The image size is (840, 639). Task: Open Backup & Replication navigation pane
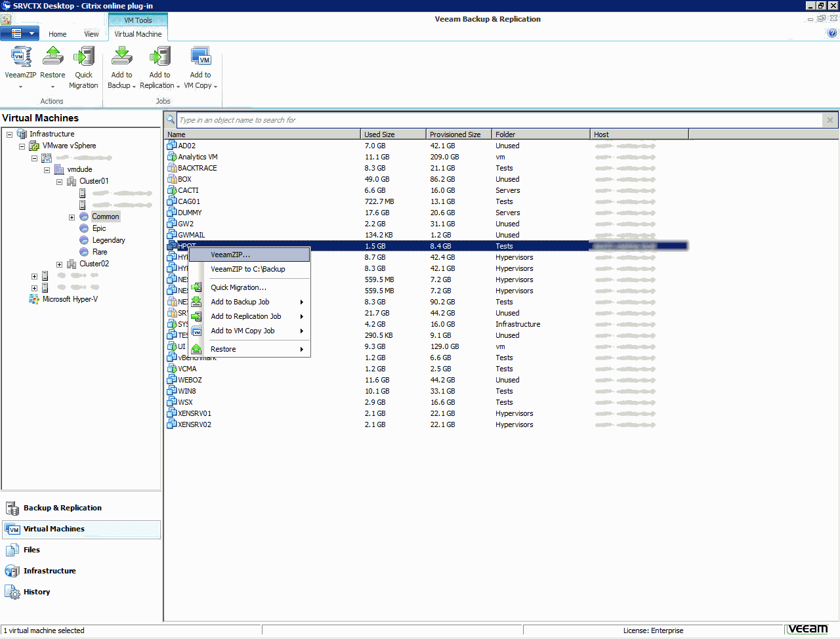[x=81, y=508]
